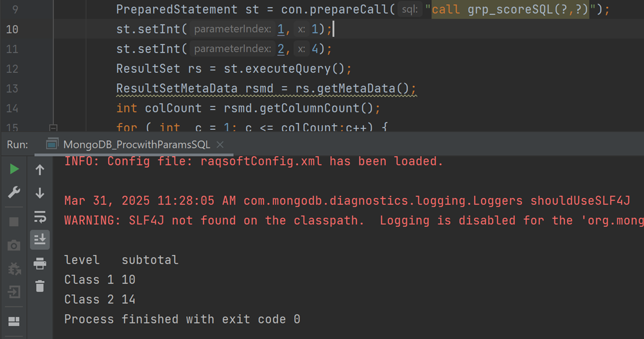Click the Down the Stack Trace arrow
The image size is (644, 339).
click(x=40, y=193)
